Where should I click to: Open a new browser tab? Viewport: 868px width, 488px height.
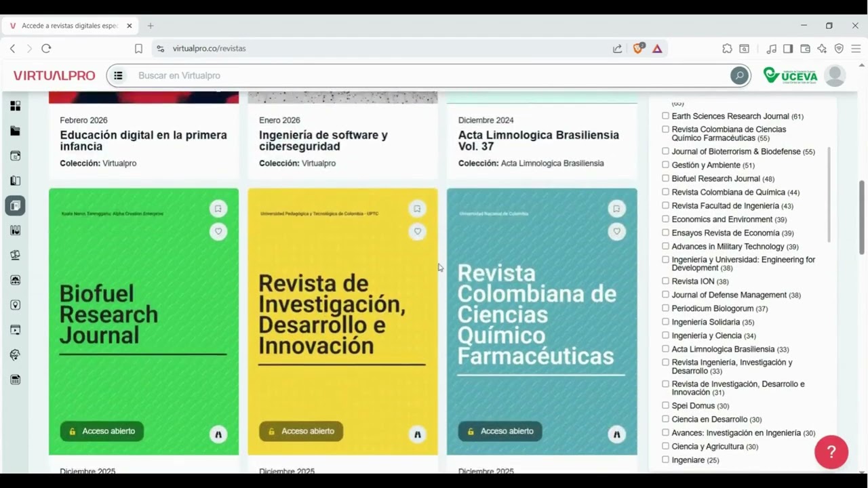pyautogui.click(x=151, y=26)
